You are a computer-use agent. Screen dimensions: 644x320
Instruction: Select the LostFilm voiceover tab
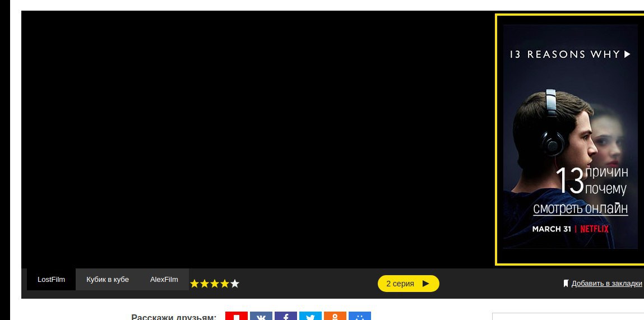tap(51, 279)
